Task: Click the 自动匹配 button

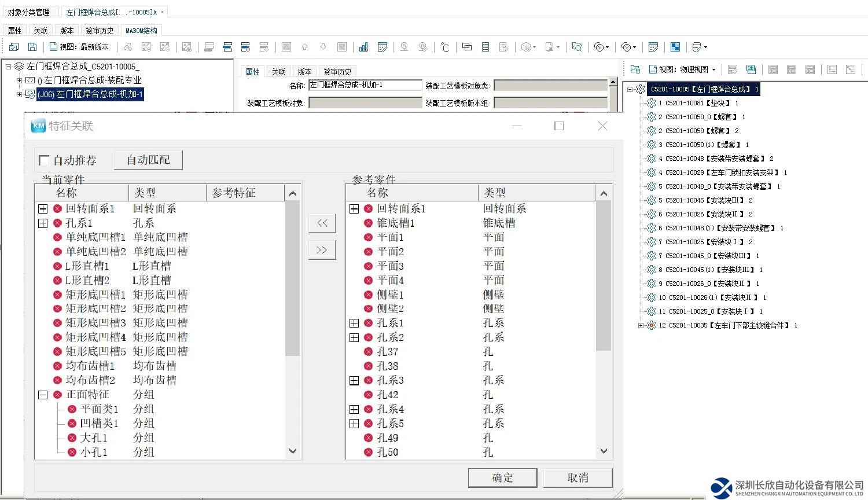Action: (148, 160)
